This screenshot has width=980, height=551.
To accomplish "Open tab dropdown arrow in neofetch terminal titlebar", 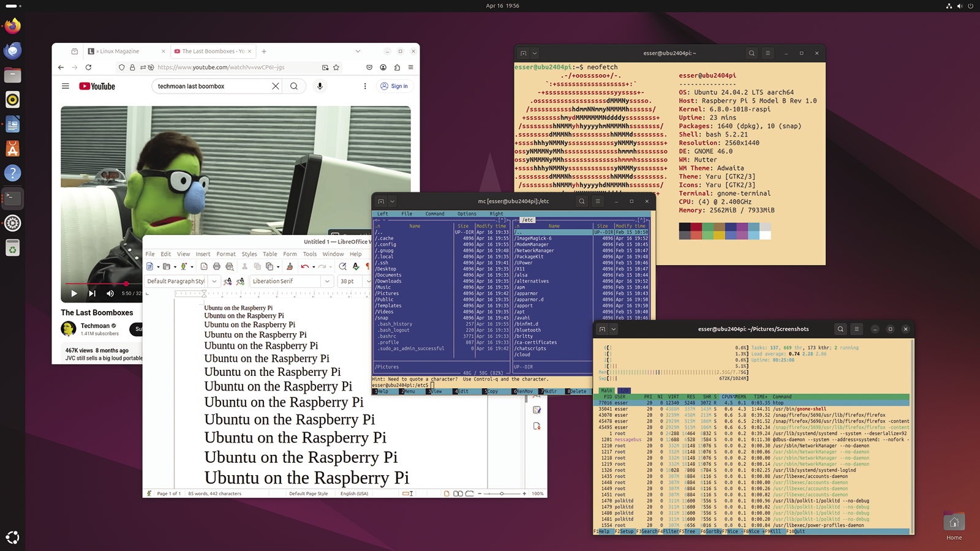I will (x=535, y=53).
